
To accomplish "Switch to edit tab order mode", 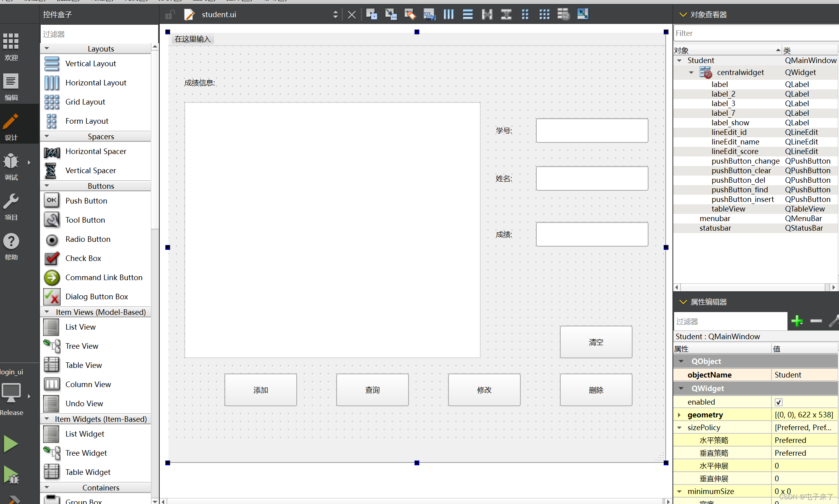I will click(x=429, y=15).
